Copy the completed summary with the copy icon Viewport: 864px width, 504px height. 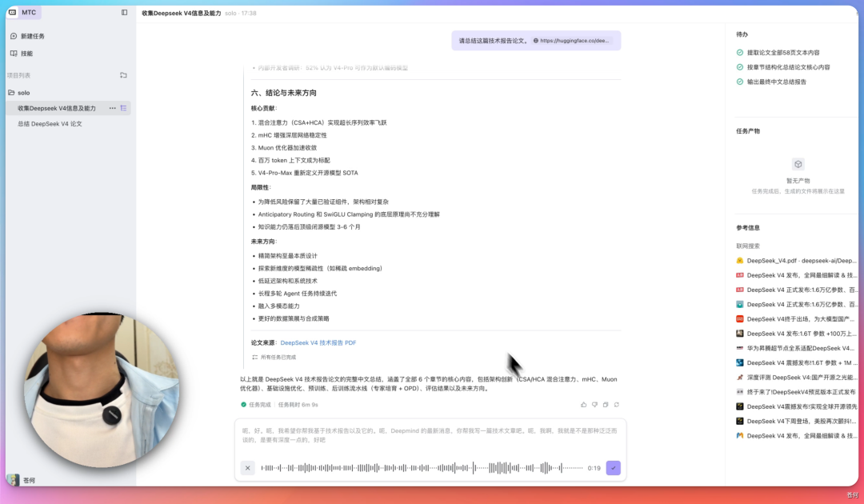tap(606, 405)
